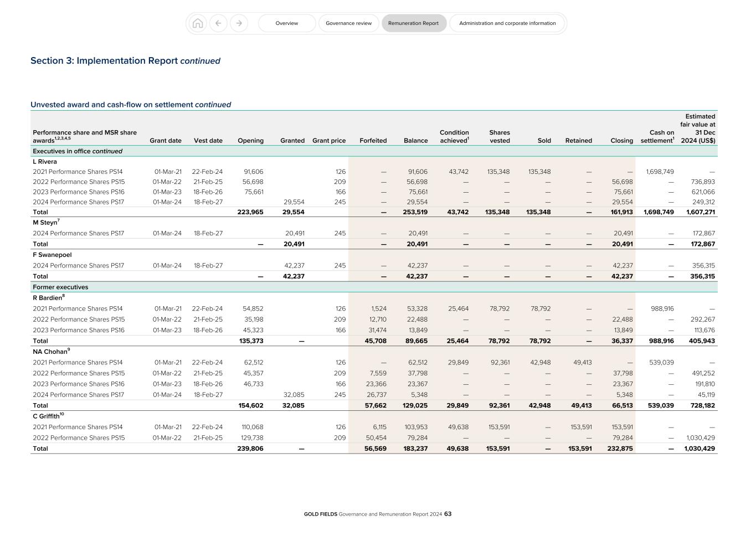Click the footnote 8 marker beside R Bardien
756x536 pixels.
click(x=62, y=296)
